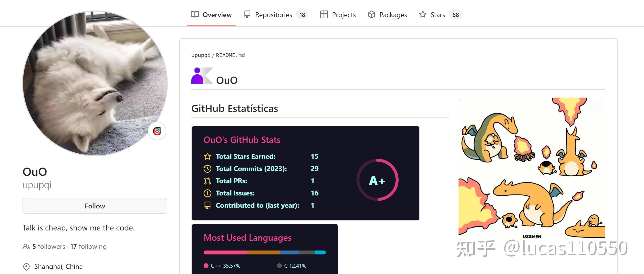Click the Stars star icon

coord(423,14)
